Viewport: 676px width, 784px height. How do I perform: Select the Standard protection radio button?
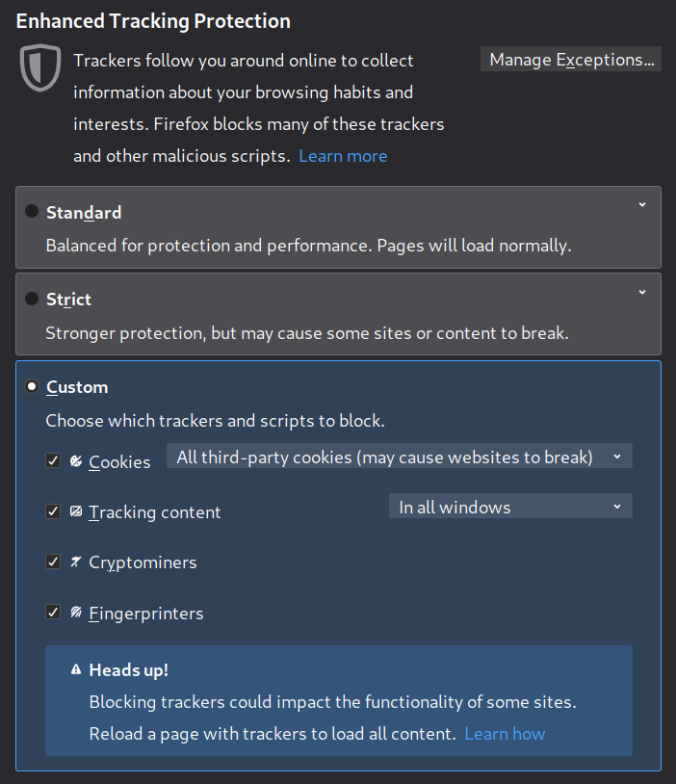click(32, 212)
